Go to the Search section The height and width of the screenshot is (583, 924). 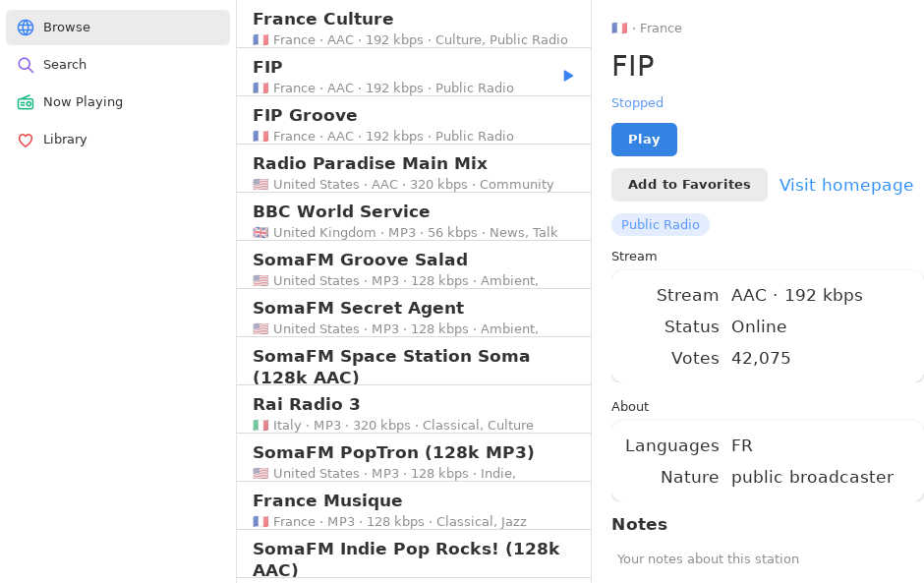click(x=118, y=65)
